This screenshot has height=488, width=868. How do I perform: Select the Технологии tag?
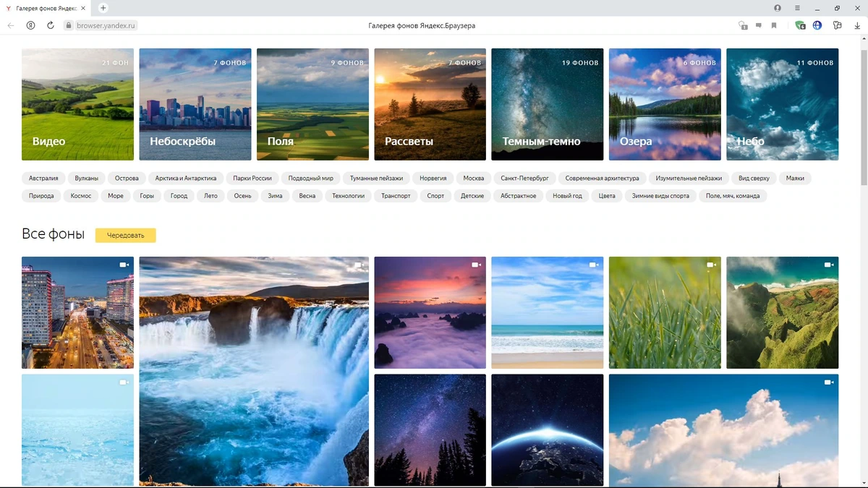tap(349, 196)
